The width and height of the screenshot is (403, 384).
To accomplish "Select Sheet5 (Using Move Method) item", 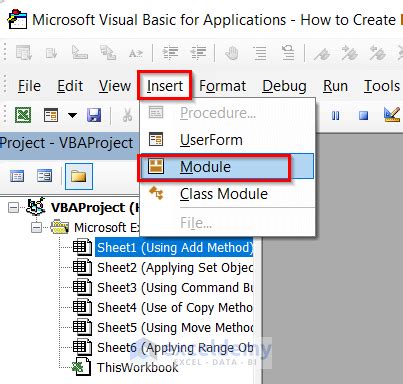I will (175, 327).
